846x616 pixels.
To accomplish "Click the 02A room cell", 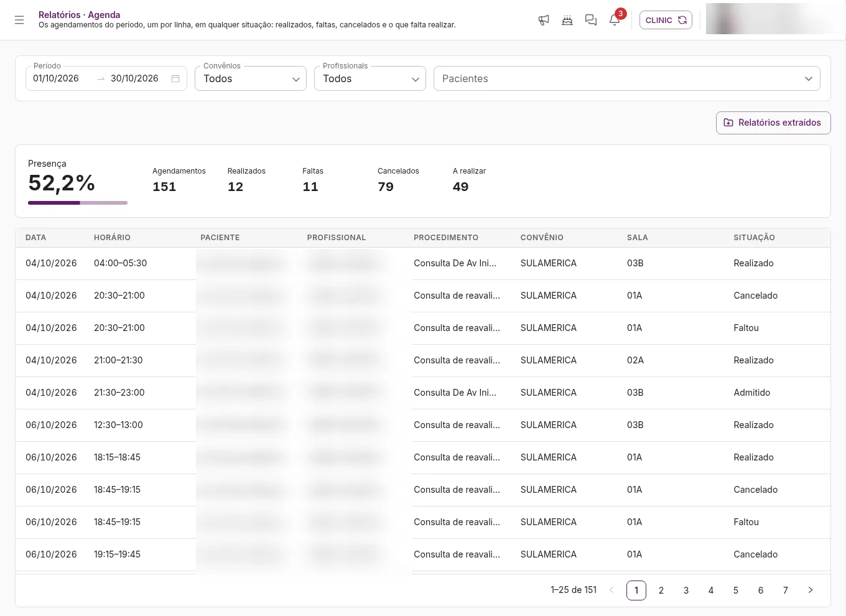I will point(635,360).
